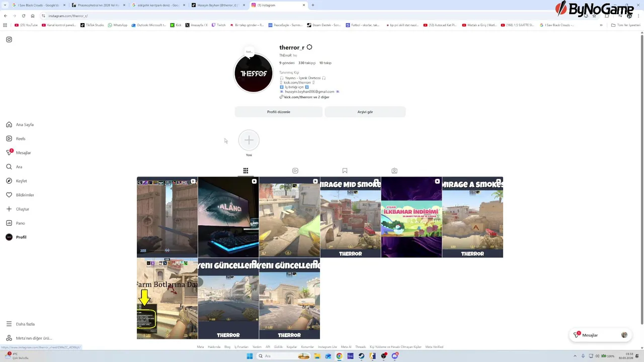The height and width of the screenshot is (362, 644).
Task: Open Chrome from the taskbar
Action: coord(339,356)
